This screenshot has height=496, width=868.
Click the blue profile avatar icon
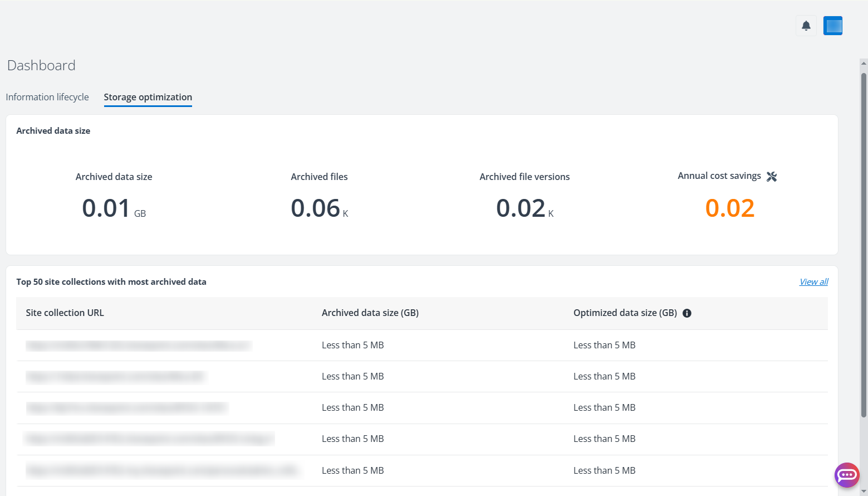832,25
